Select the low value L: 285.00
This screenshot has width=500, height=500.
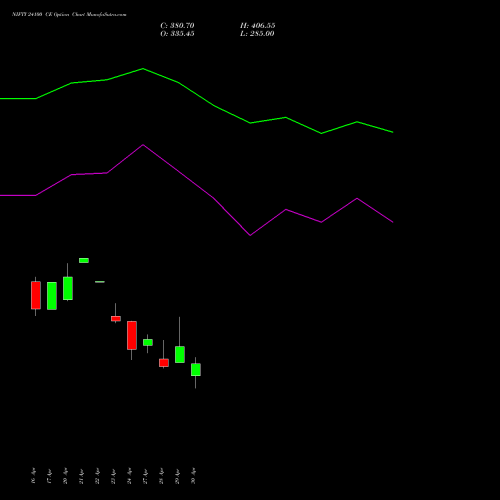tap(257, 33)
